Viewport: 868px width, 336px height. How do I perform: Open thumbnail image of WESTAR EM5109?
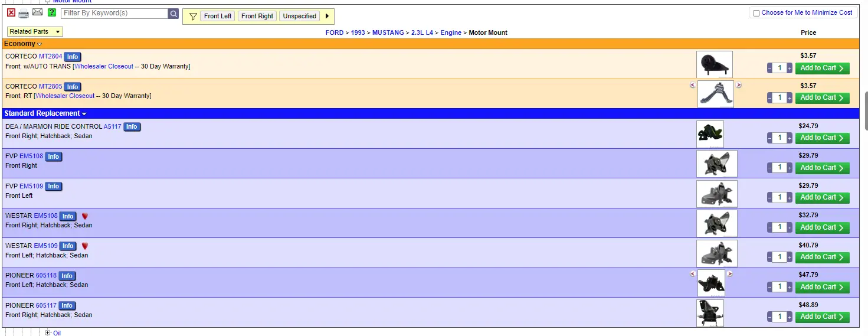click(716, 253)
